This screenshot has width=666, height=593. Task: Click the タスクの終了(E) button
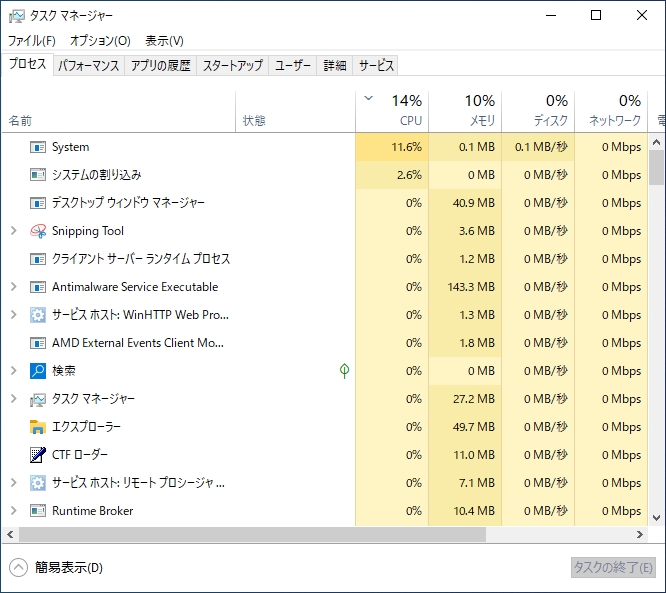coord(613,568)
